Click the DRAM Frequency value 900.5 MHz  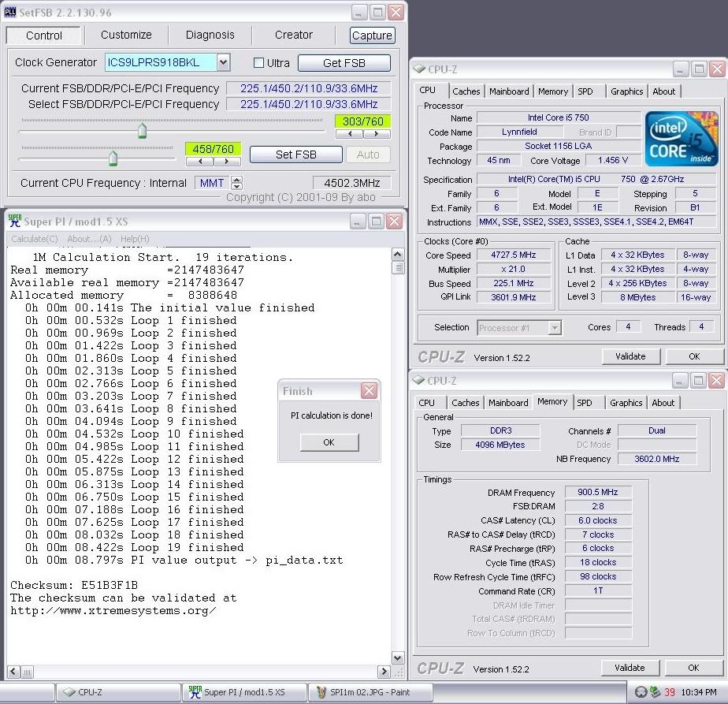[x=597, y=492]
